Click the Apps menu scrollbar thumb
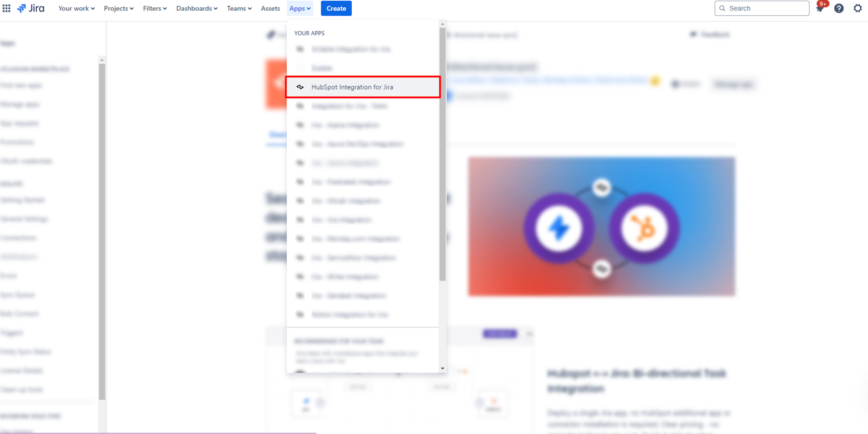 442,154
